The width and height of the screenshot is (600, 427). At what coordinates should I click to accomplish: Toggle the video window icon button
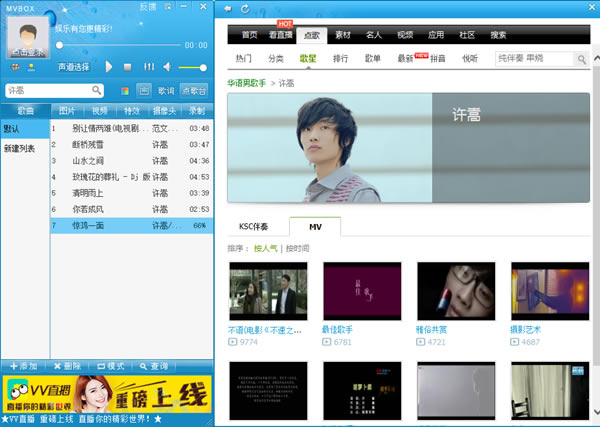pos(144,90)
